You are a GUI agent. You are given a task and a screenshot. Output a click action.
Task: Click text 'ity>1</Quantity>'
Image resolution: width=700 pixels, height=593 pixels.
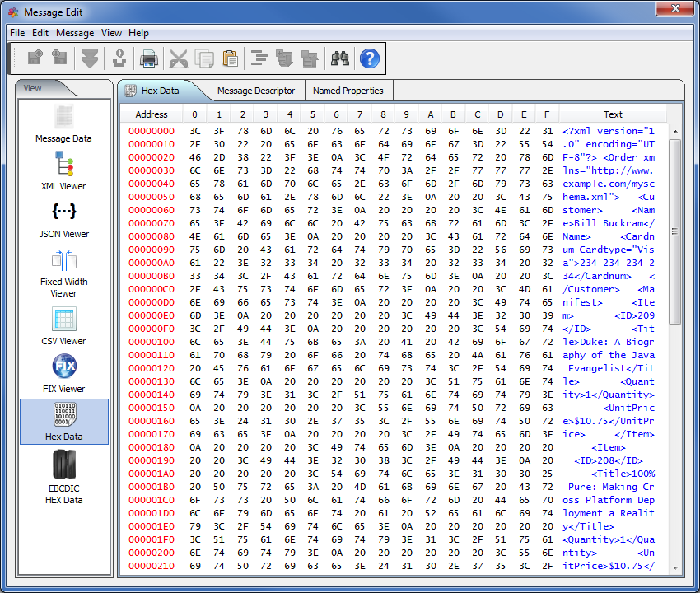609,395
